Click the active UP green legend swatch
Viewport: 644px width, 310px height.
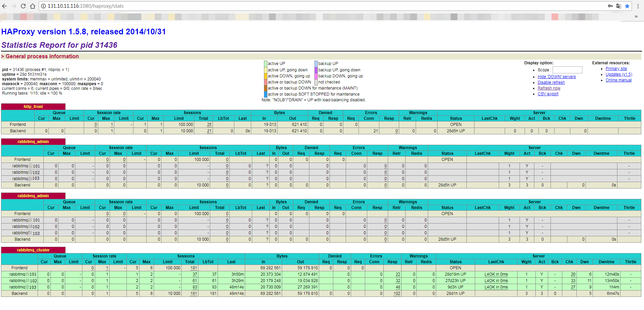266,64
